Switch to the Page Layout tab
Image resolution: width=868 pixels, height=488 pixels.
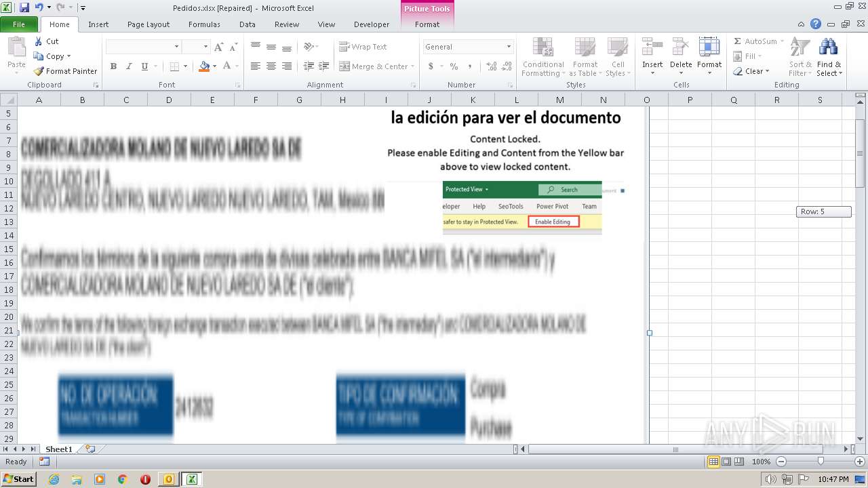(x=149, y=24)
